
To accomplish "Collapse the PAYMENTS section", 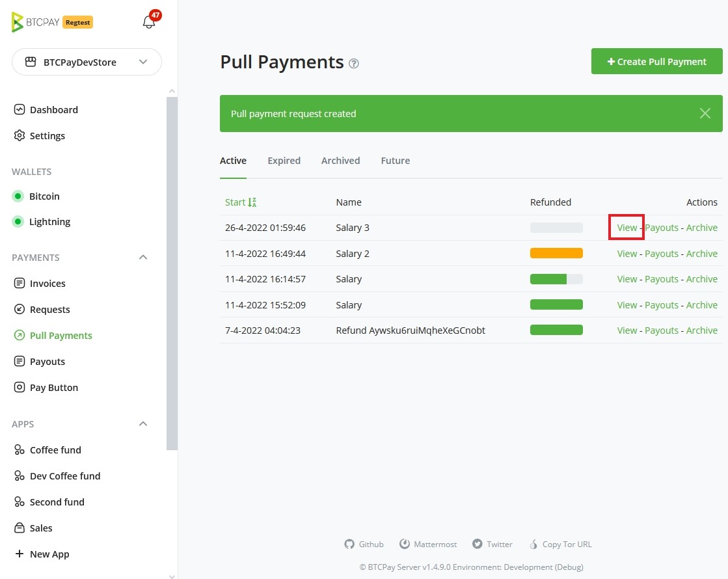I will 142,257.
